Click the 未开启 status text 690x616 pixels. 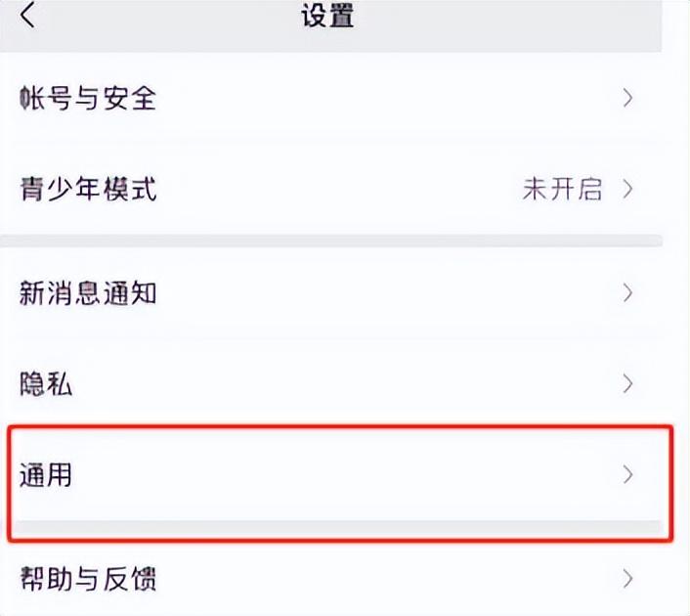tap(562, 189)
